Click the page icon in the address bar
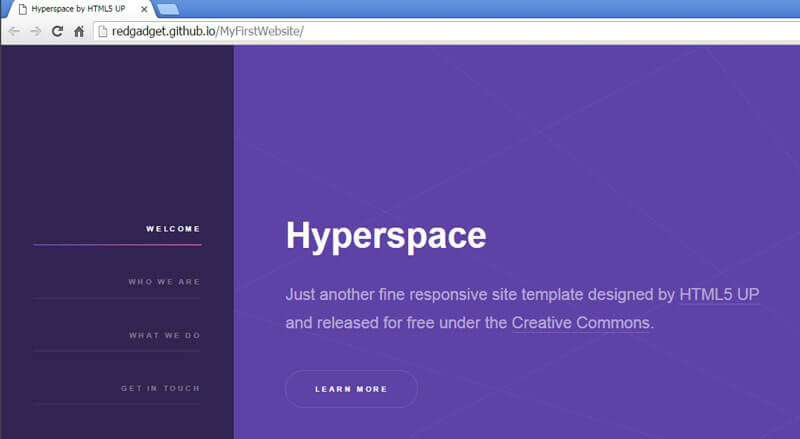The height and width of the screenshot is (439, 800). pos(103,32)
